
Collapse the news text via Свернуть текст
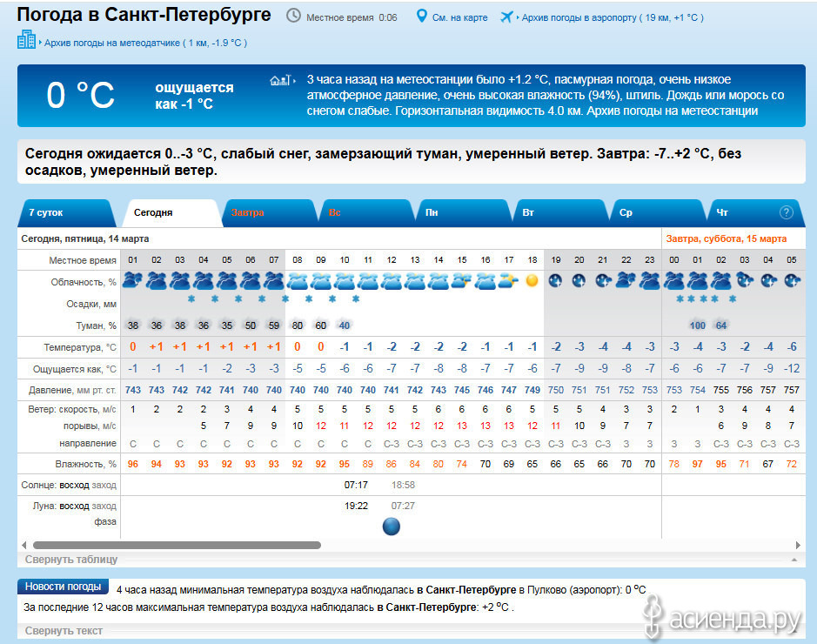coord(64,631)
